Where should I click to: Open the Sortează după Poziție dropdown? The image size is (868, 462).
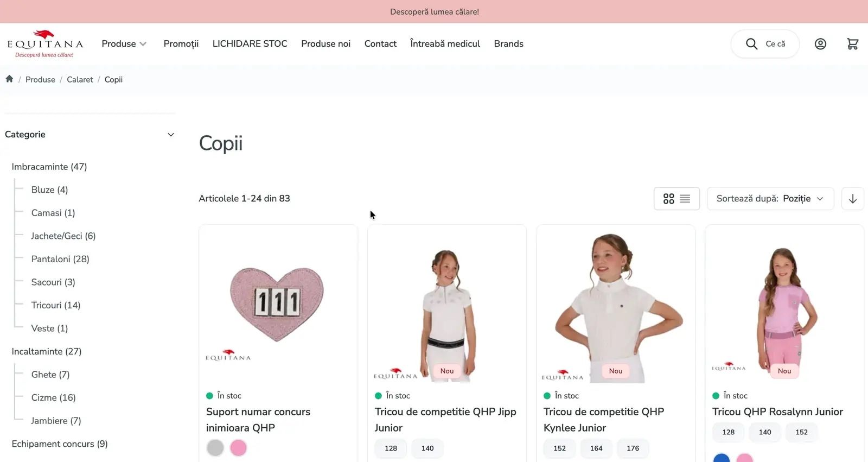pyautogui.click(x=770, y=199)
